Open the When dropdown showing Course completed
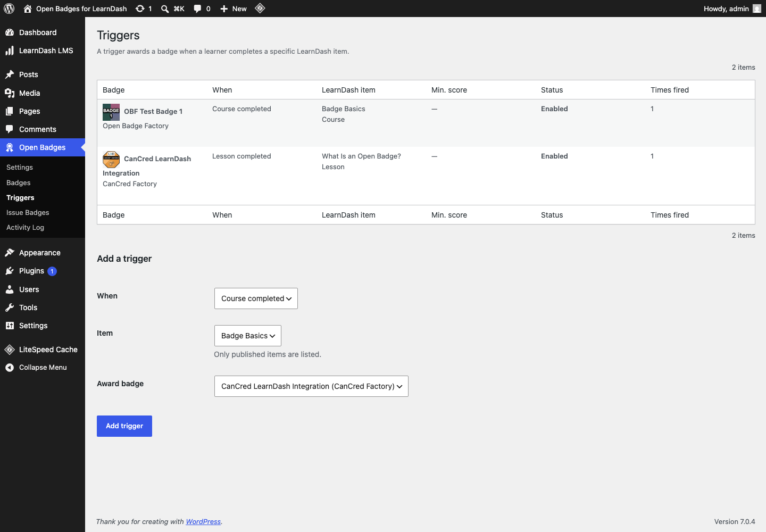 point(256,298)
